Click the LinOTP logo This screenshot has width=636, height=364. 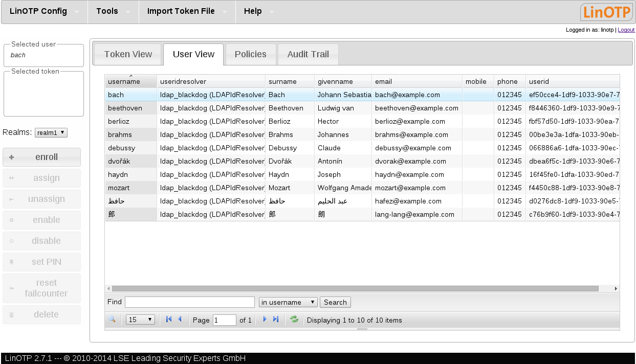click(x=606, y=12)
